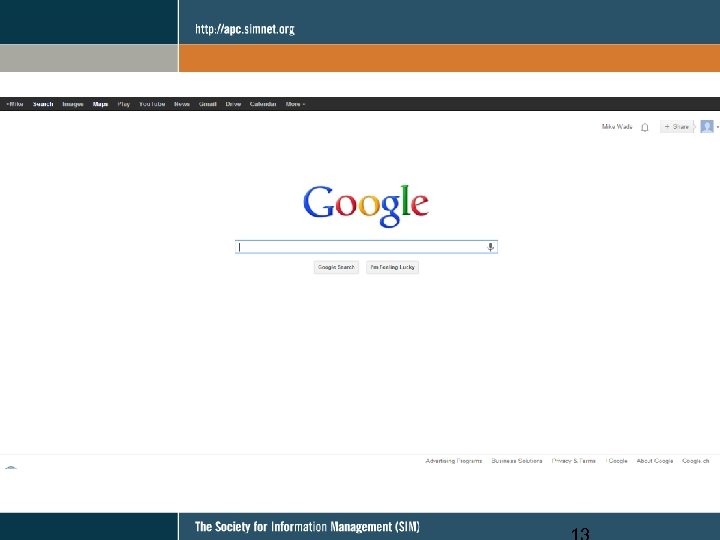720x540 pixels.
Task: Open the +Google footer link
Action: pos(616,461)
